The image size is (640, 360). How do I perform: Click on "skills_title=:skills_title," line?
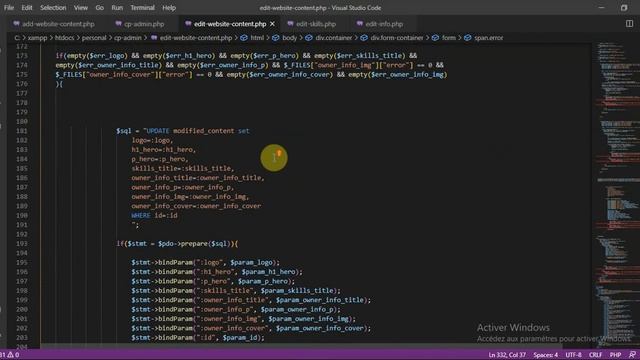point(183,169)
